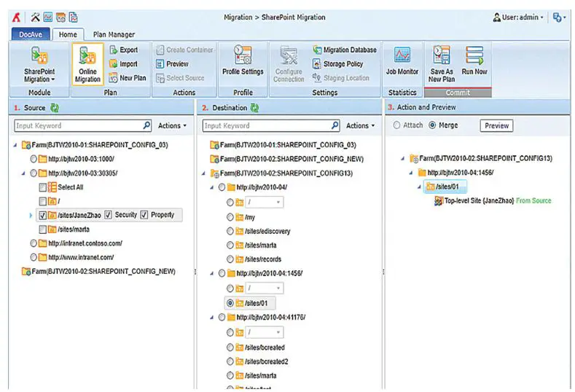Click Create Container in Actions group
This screenshot has width=575, height=392.
(185, 50)
